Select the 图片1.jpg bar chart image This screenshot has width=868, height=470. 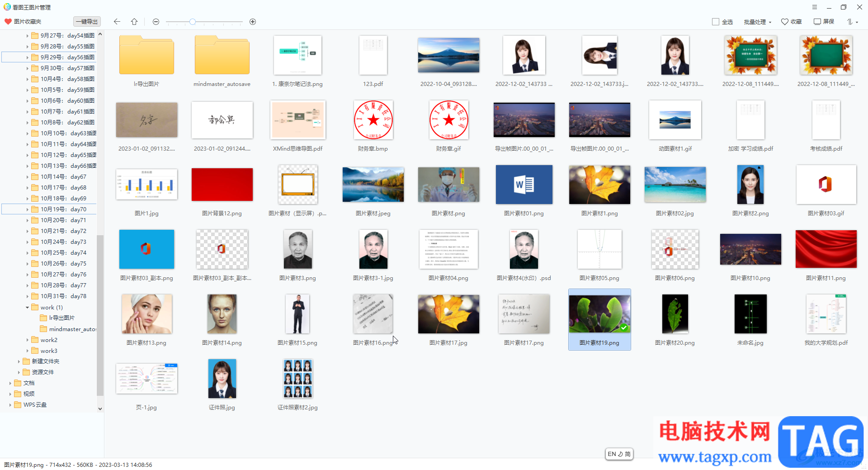[146, 185]
